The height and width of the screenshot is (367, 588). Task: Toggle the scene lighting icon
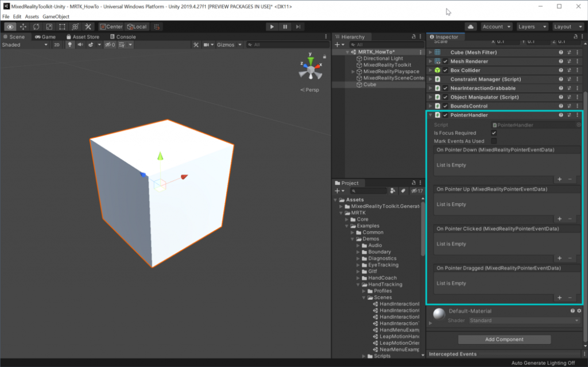pos(71,44)
